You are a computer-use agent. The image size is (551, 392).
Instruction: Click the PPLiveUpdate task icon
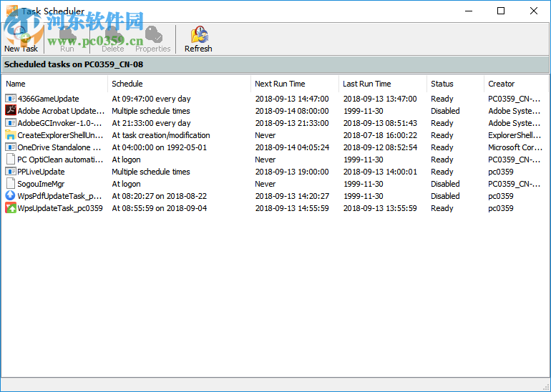[11, 172]
